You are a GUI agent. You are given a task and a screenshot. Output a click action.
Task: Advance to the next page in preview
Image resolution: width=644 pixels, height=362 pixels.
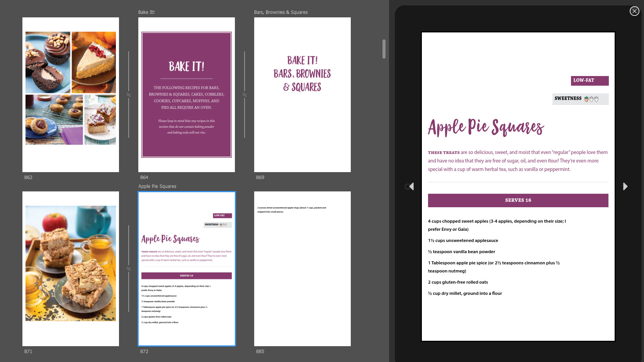[625, 187]
